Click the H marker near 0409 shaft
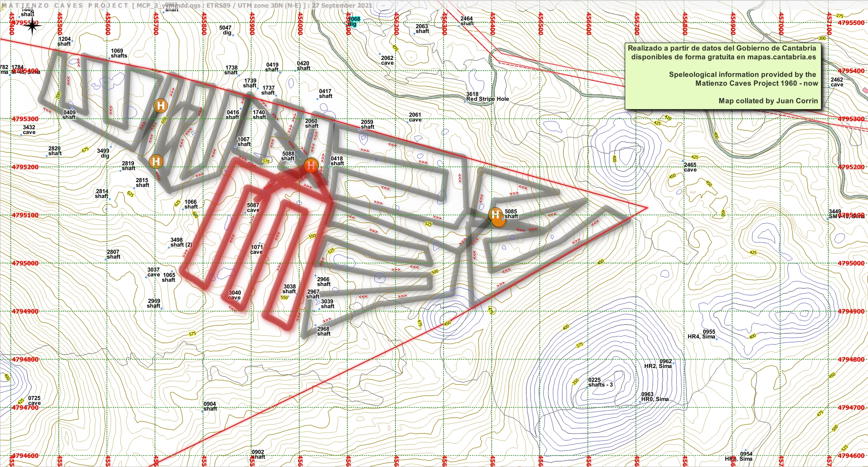 pyautogui.click(x=161, y=106)
